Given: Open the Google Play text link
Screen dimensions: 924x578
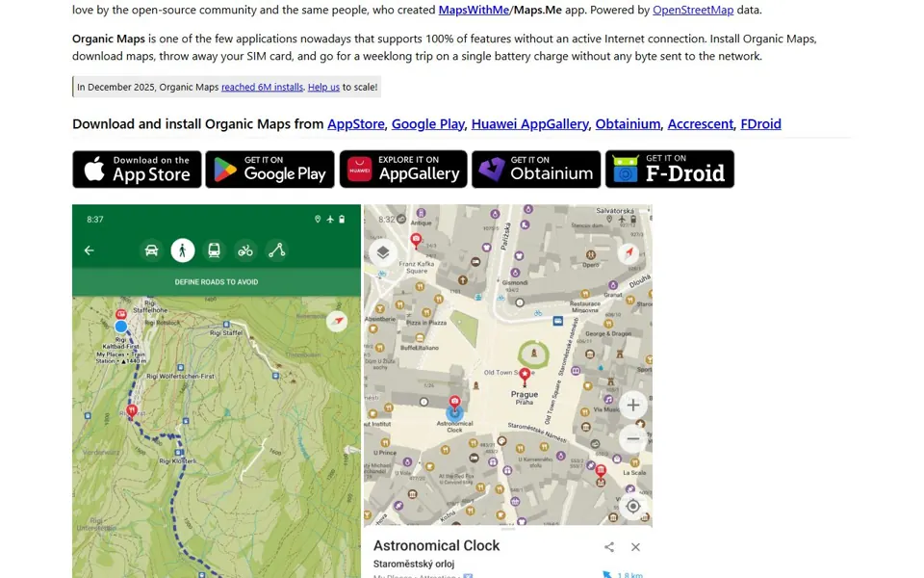Looking at the screenshot, I should coord(427,124).
